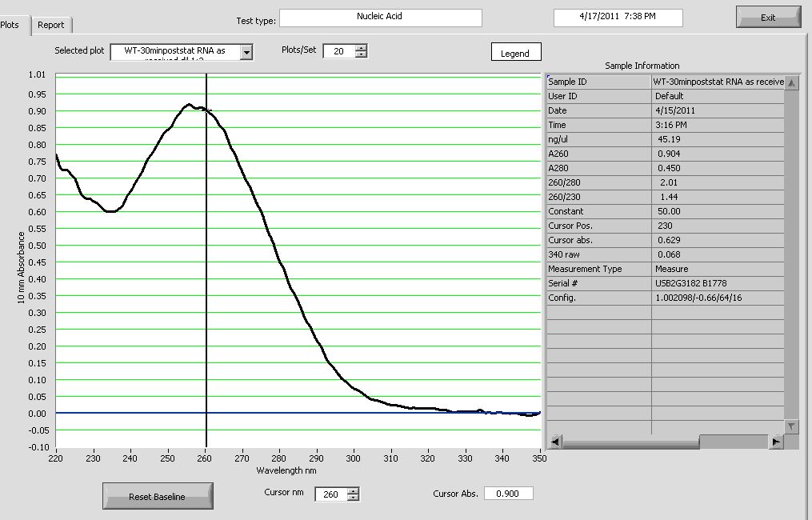Show the plot Legend
The height and width of the screenshot is (520, 812).
pos(515,53)
